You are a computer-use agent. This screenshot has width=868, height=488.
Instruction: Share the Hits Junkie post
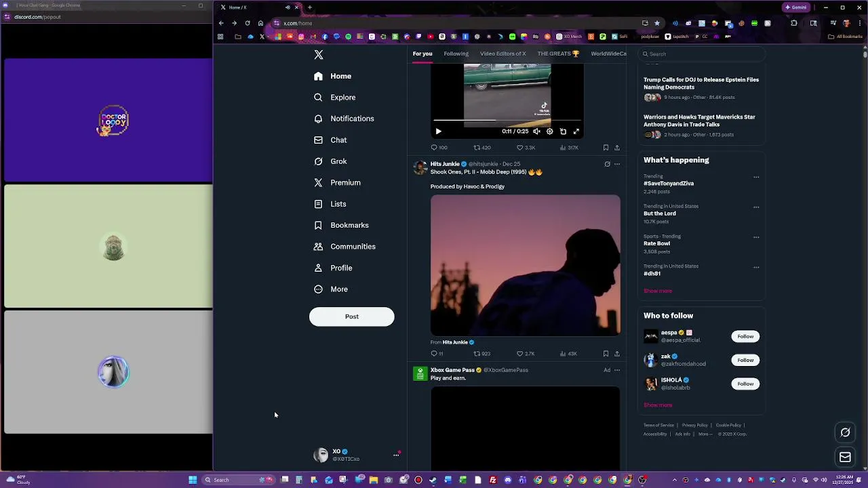coord(616,354)
